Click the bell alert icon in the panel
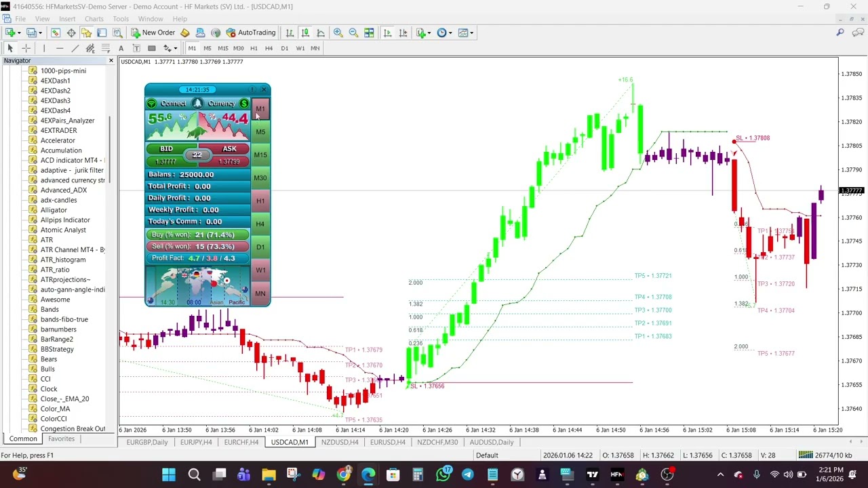Viewport: 868px width, 488px height. 197,103
